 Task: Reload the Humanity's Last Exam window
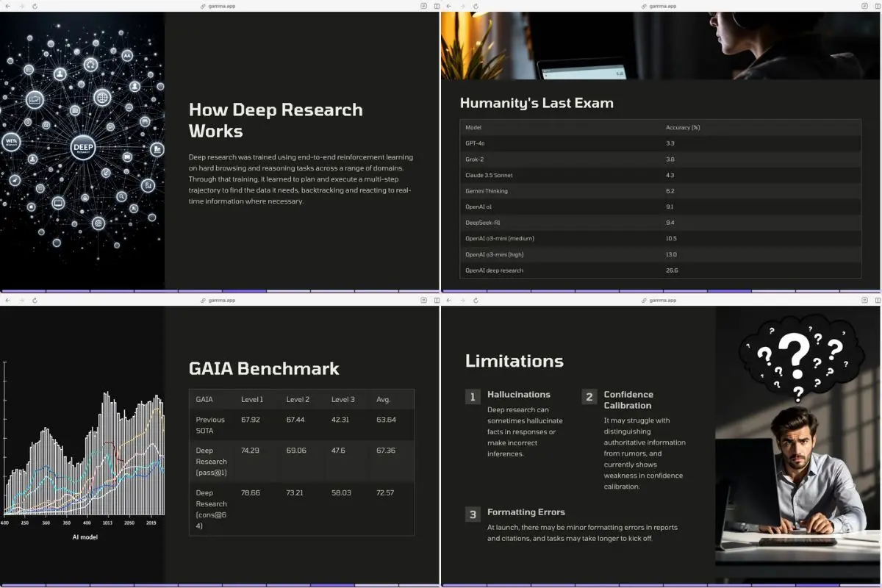tap(476, 6)
